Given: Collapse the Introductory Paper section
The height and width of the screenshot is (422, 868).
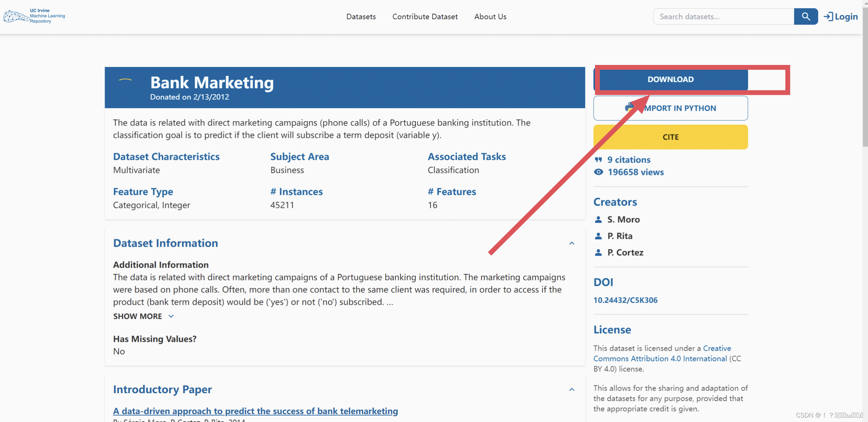Looking at the screenshot, I should tap(572, 390).
